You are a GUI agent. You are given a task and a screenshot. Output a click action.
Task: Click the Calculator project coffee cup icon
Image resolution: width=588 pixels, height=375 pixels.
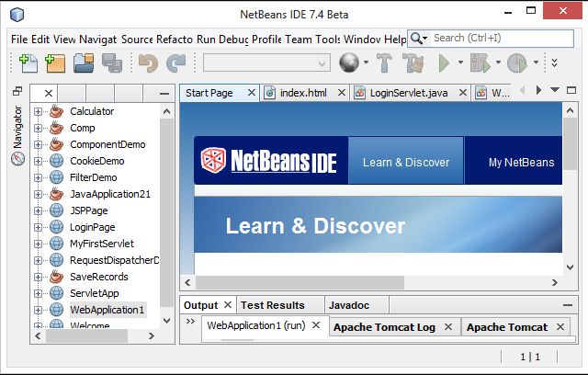click(x=57, y=111)
